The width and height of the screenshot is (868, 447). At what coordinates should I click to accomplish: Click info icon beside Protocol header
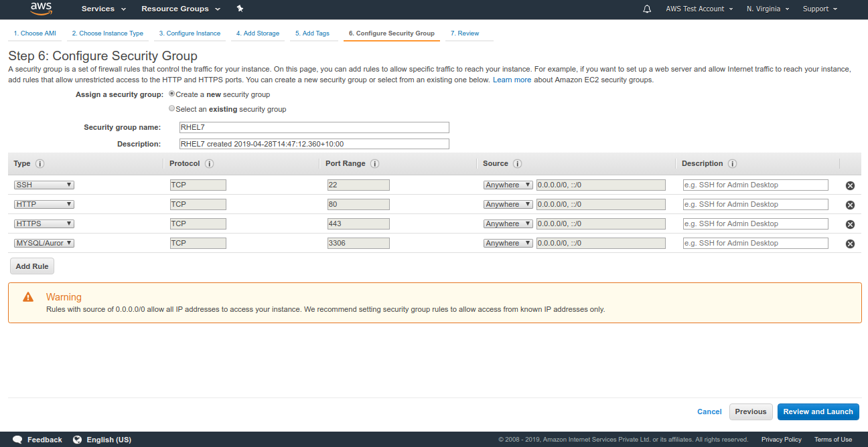(209, 164)
